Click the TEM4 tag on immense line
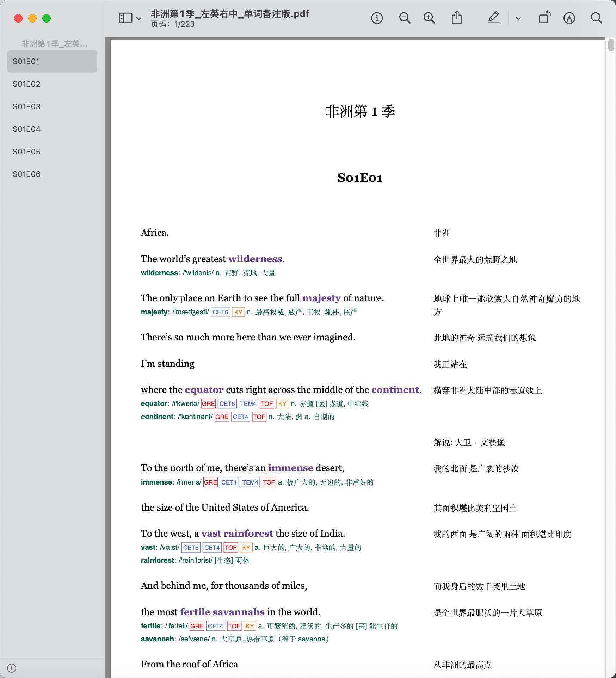The height and width of the screenshot is (678, 616). coord(250,482)
